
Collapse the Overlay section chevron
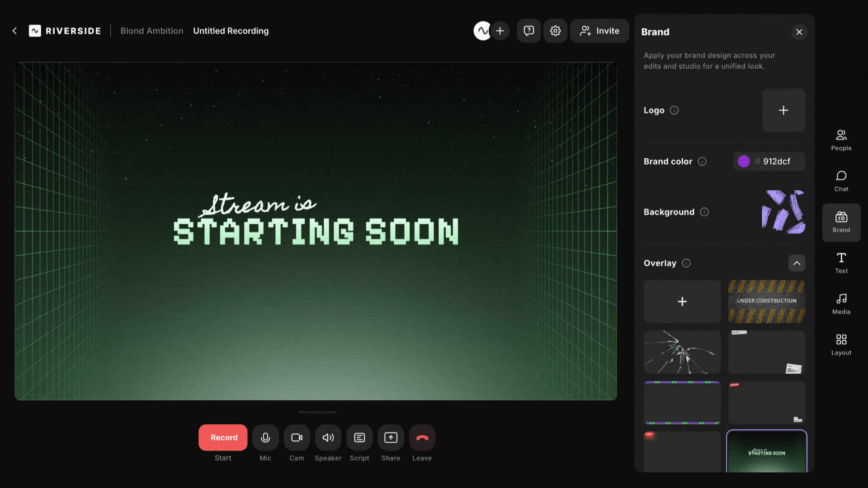click(x=797, y=263)
